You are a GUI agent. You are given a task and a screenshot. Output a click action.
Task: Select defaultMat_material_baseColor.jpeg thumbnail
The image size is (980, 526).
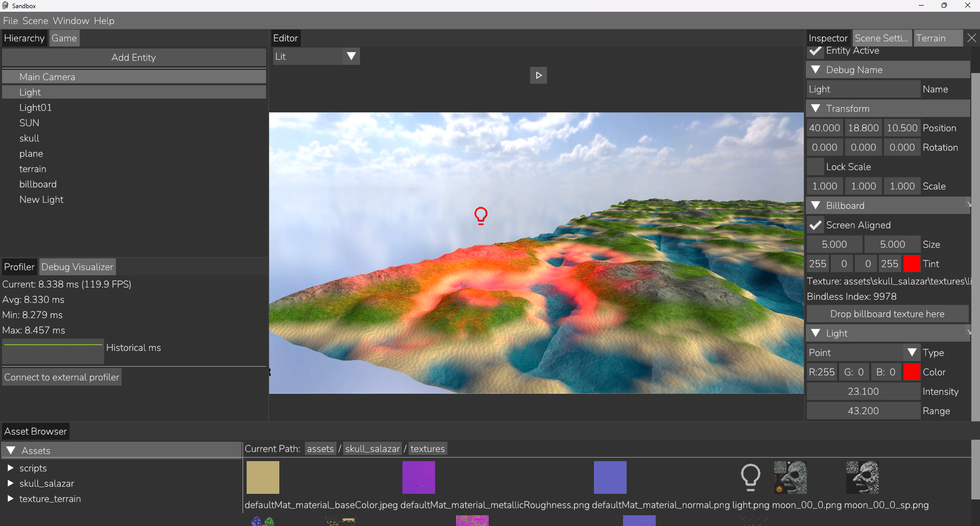tap(263, 477)
